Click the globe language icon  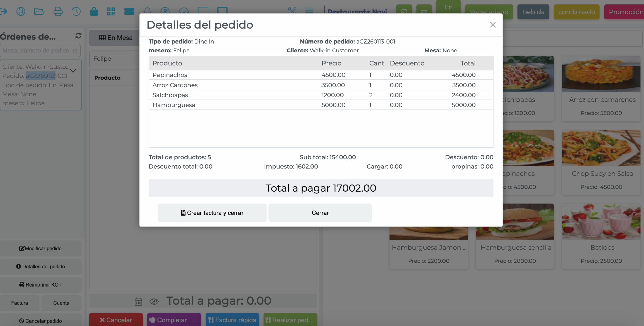(x=21, y=11)
